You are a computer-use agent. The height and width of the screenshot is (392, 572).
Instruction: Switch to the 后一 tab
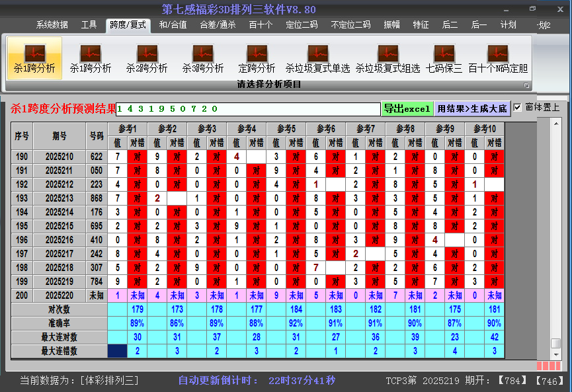(479, 25)
